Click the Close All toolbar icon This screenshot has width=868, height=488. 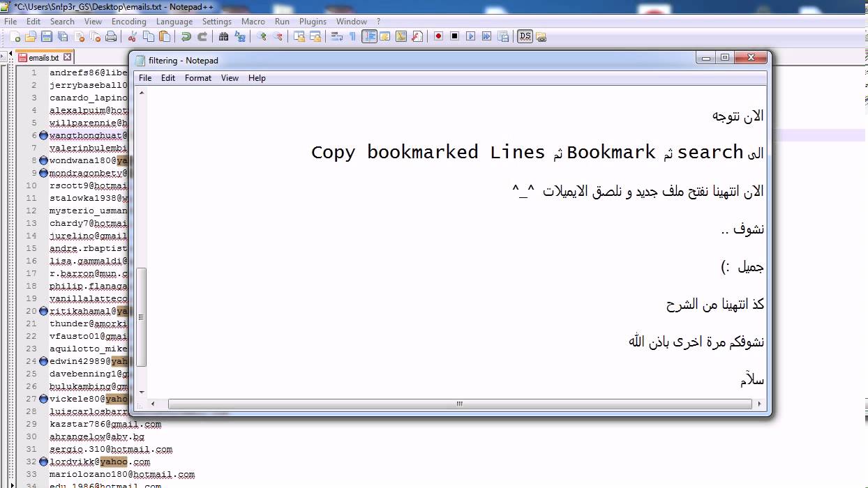click(96, 36)
